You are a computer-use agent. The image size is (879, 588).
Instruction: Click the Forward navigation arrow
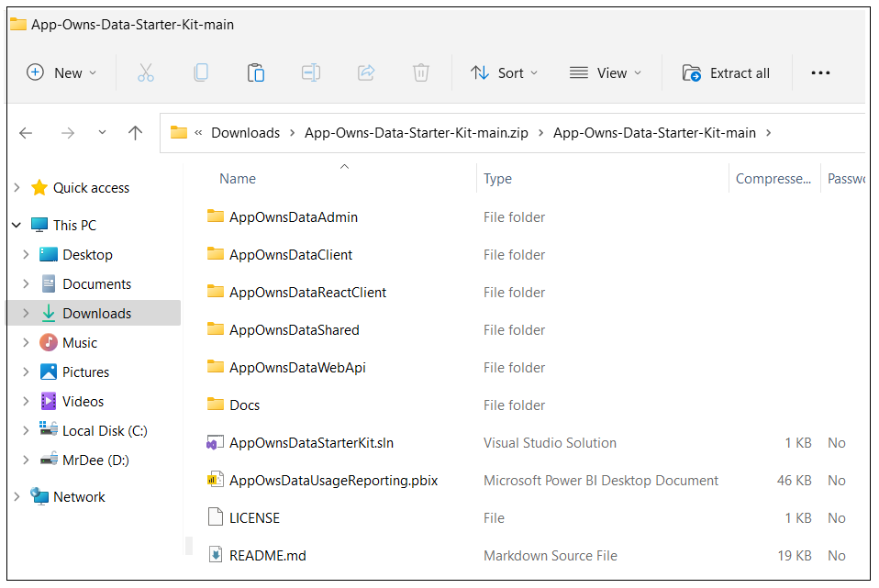click(x=68, y=133)
